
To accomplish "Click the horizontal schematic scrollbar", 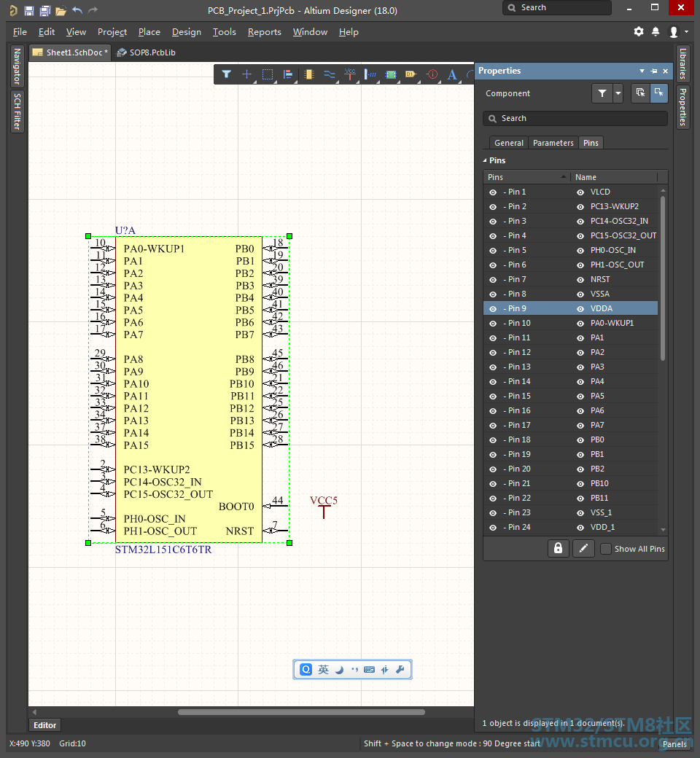I will (301, 712).
